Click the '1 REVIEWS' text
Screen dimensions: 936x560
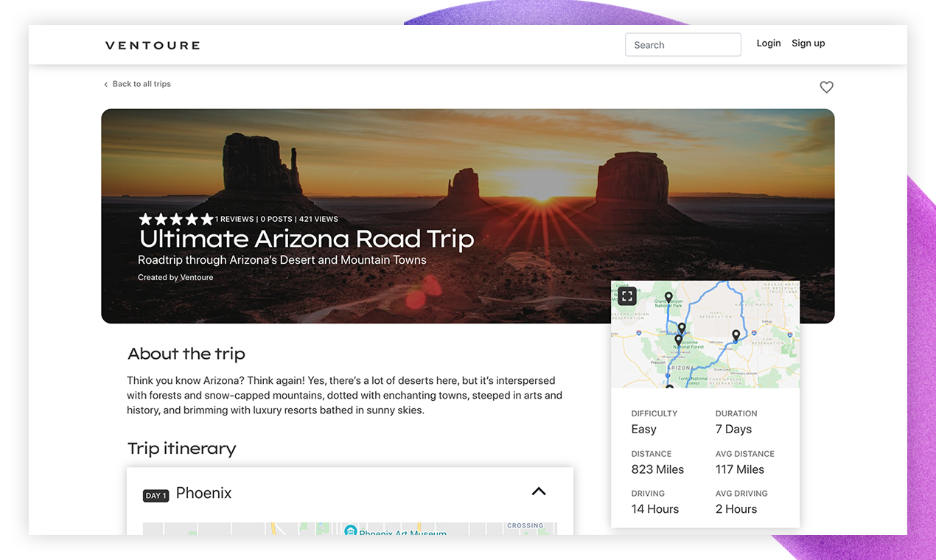pyautogui.click(x=234, y=219)
